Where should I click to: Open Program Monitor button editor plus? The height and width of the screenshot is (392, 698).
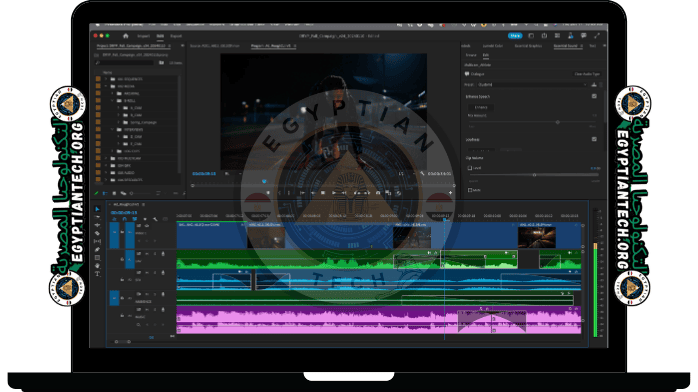[450, 193]
